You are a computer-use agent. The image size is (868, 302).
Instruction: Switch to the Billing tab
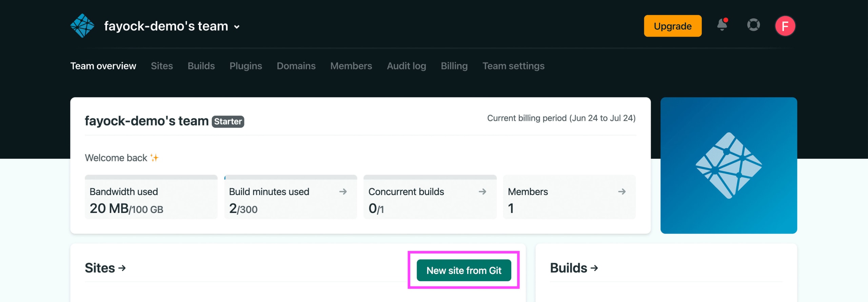(454, 66)
